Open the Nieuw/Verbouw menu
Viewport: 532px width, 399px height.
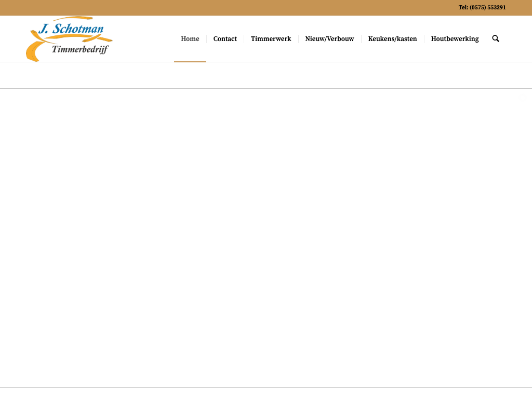[x=329, y=39]
